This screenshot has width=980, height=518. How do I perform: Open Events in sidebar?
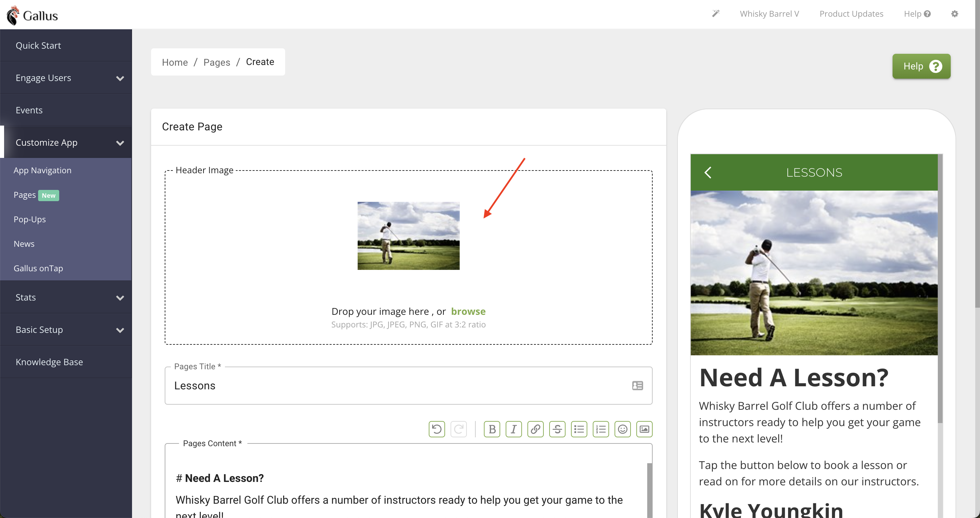pyautogui.click(x=66, y=110)
